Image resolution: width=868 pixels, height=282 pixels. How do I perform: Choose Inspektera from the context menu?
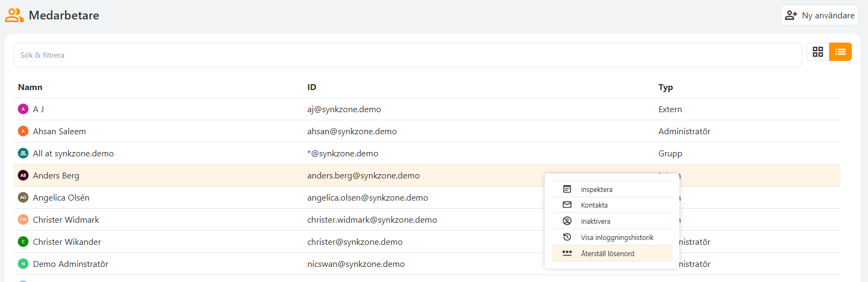[x=612, y=189]
